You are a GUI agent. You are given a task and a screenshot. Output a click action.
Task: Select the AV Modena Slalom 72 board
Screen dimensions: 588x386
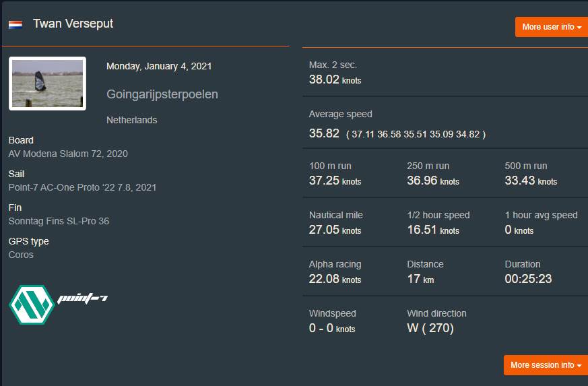tap(68, 154)
